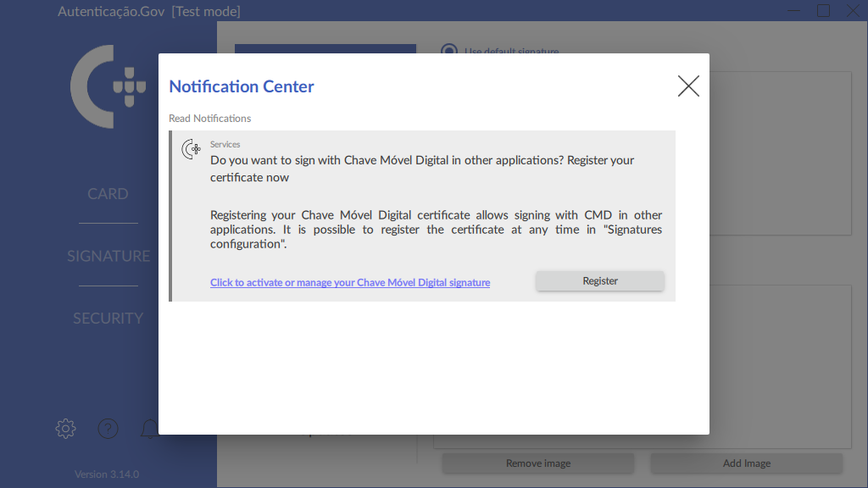Click the Register button
Screen dimensions: 868x488
click(x=599, y=281)
